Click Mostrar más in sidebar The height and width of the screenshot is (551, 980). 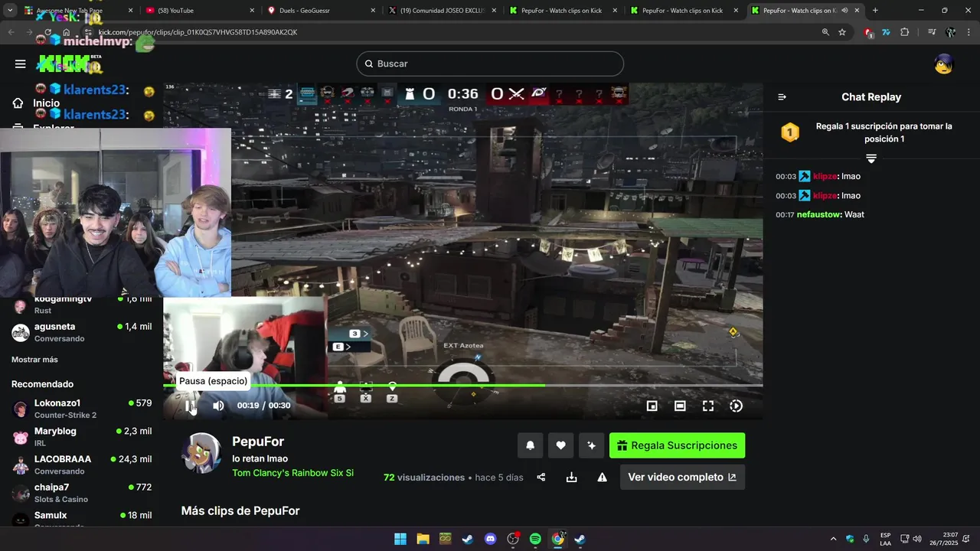click(34, 360)
